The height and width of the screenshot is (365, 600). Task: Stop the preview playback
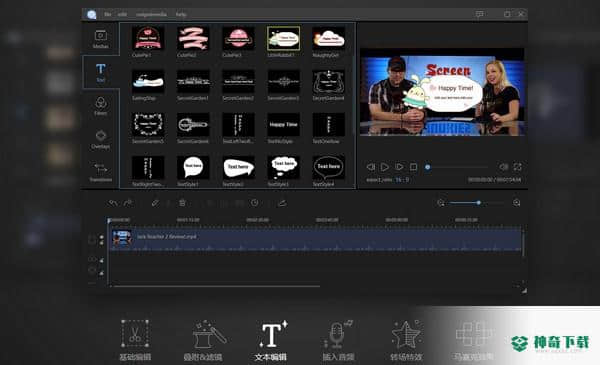click(413, 167)
